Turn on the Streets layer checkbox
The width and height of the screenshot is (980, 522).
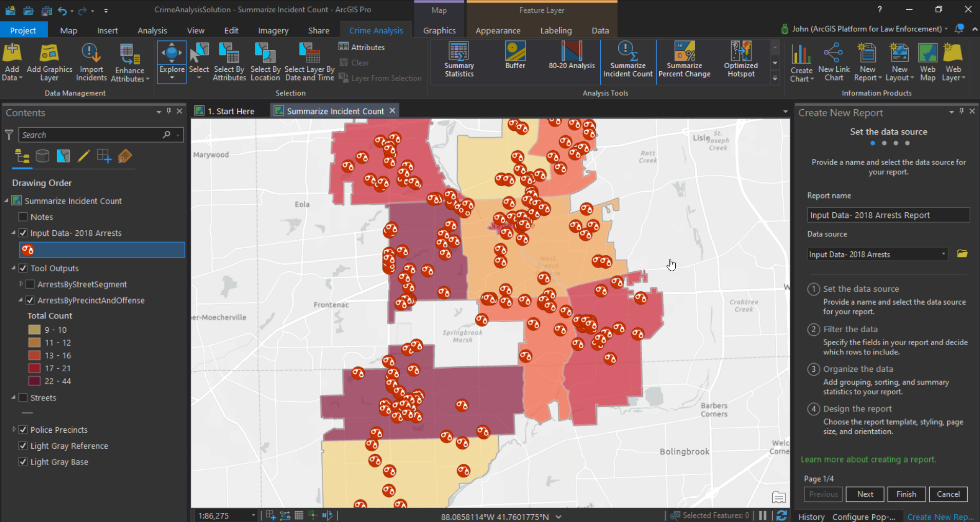pyautogui.click(x=23, y=397)
